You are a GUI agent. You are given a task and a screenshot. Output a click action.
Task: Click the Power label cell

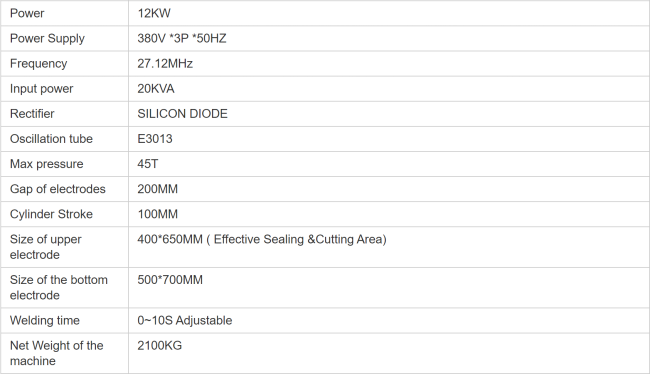tap(64, 13)
